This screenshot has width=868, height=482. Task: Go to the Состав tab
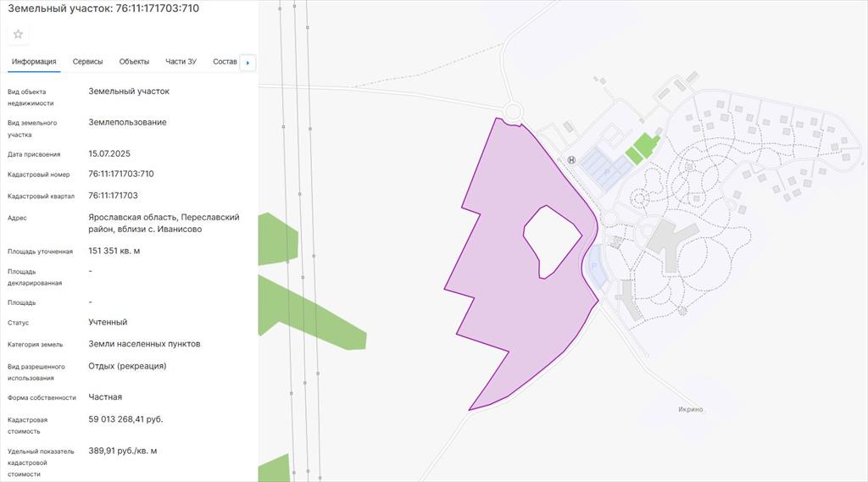tap(225, 62)
